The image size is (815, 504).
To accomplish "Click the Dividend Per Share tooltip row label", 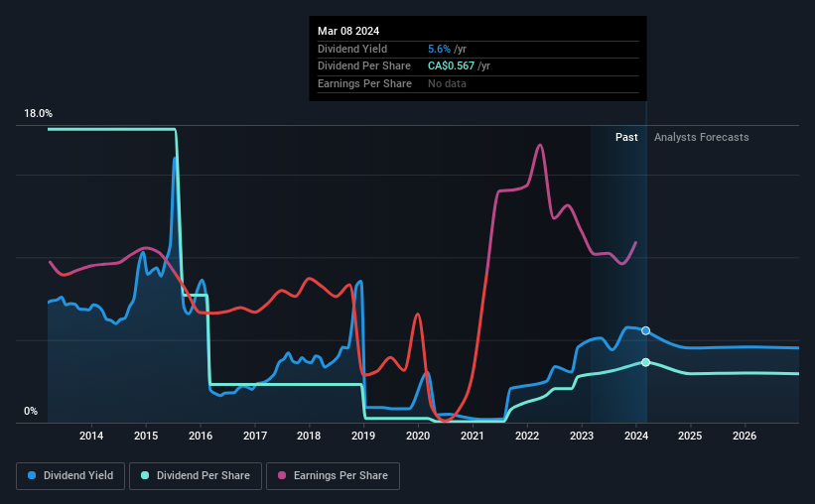I will click(364, 66).
